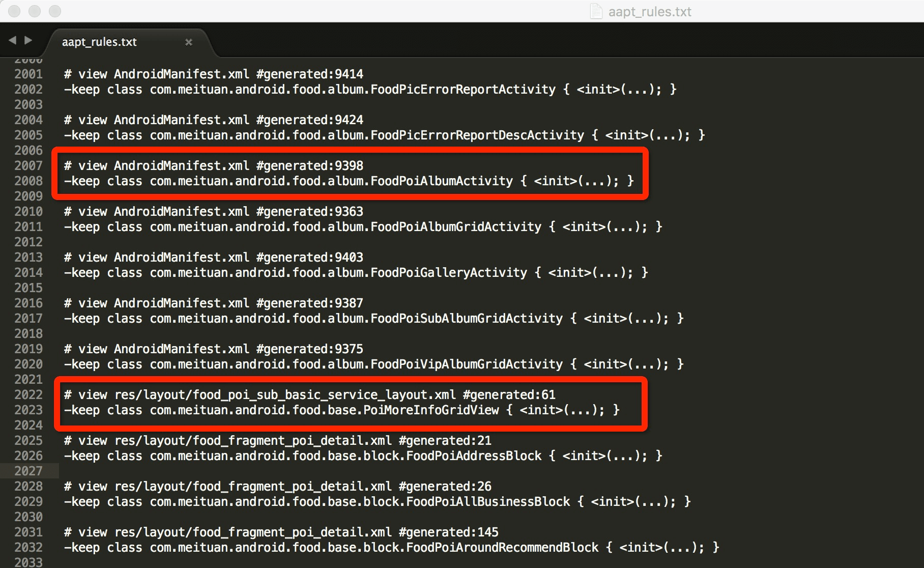Click comment line with #generated:145
Viewport: 924px width, 568px height.
pyautogui.click(x=281, y=532)
